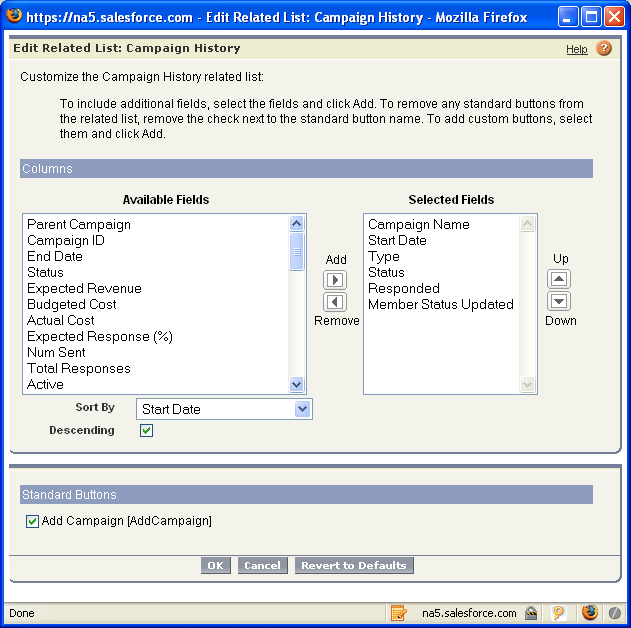This screenshot has height=628, width=631.
Task: Click the notepad icon in status bar
Action: [398, 613]
